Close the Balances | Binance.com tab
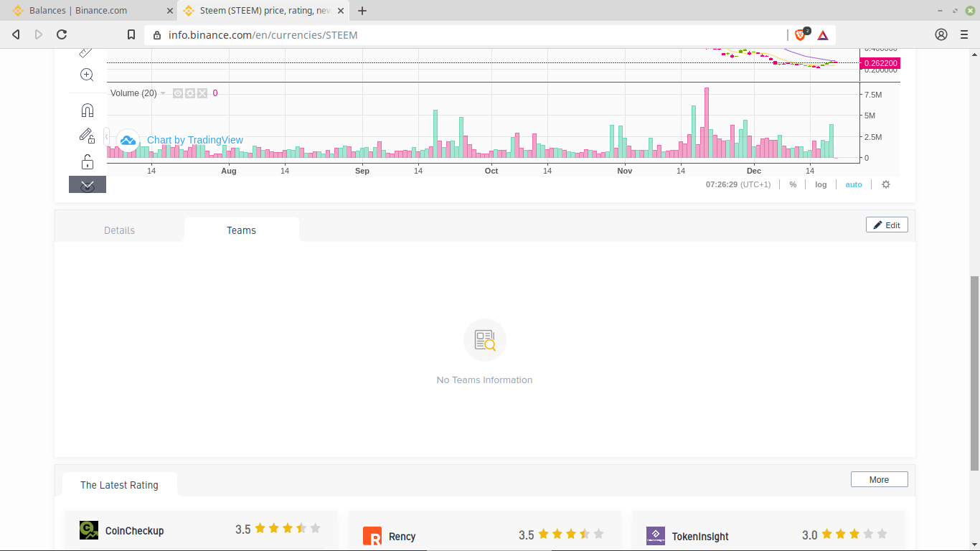 pos(170,11)
